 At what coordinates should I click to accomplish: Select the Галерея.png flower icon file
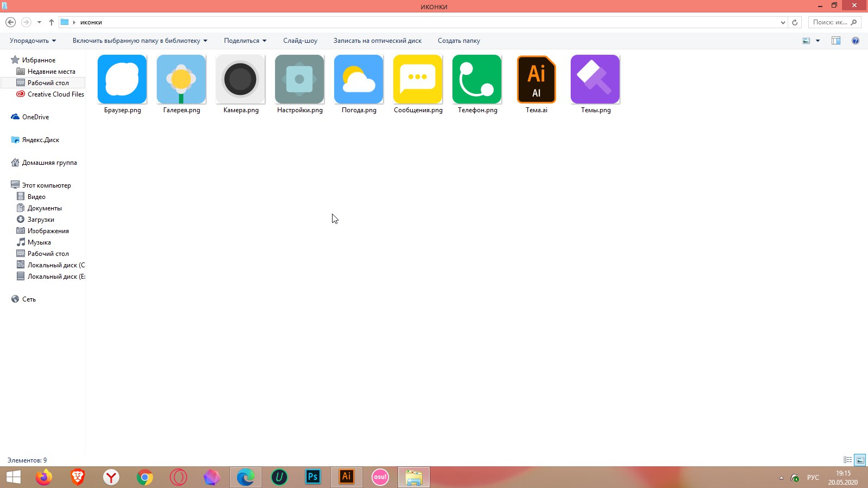click(x=181, y=79)
